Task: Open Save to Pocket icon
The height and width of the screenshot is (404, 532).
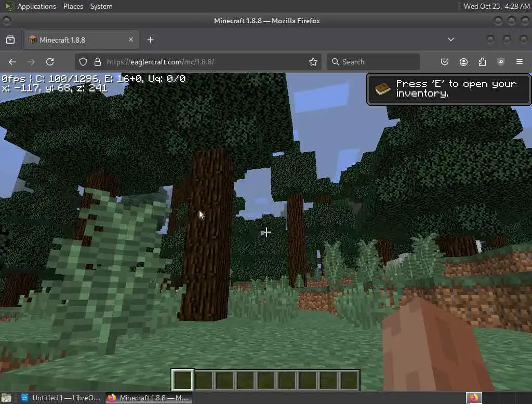Action: coord(445,62)
